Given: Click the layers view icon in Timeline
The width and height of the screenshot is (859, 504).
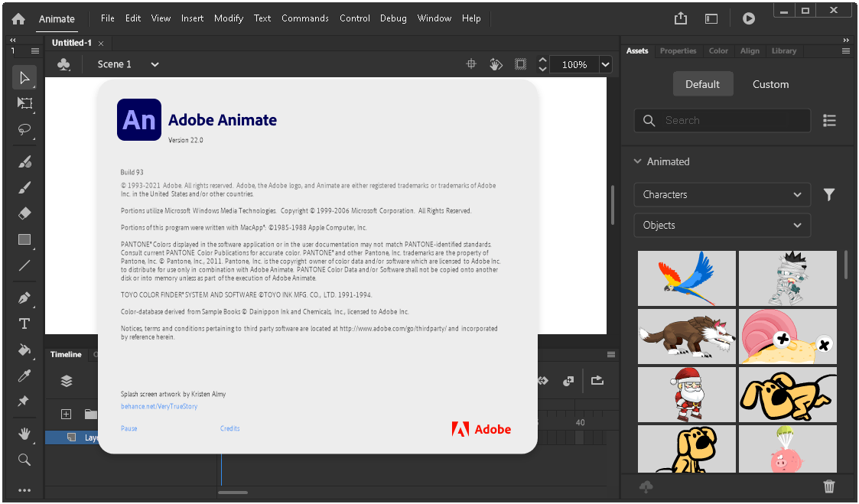Looking at the screenshot, I should click(67, 381).
